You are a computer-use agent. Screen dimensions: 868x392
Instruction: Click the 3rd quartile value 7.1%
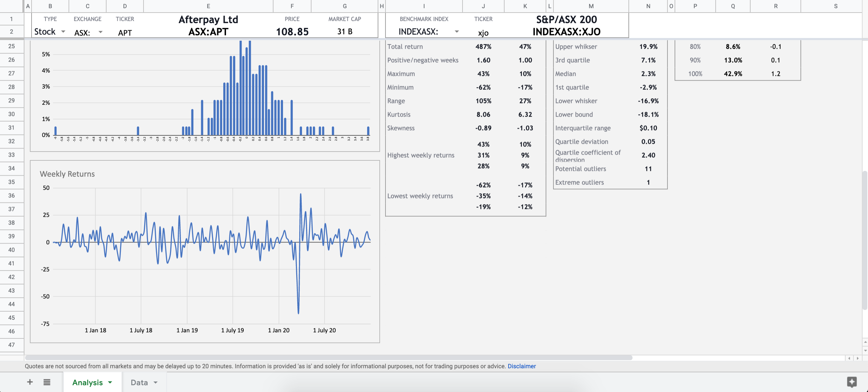click(648, 60)
